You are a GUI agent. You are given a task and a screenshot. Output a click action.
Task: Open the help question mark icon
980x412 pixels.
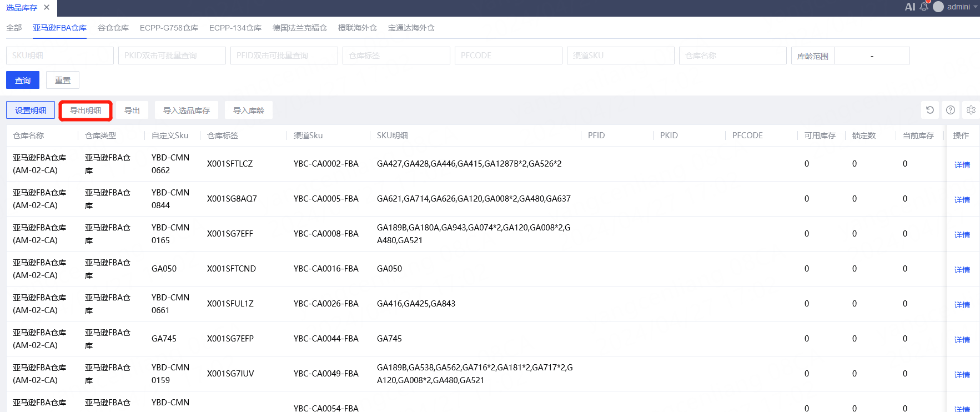(x=951, y=110)
